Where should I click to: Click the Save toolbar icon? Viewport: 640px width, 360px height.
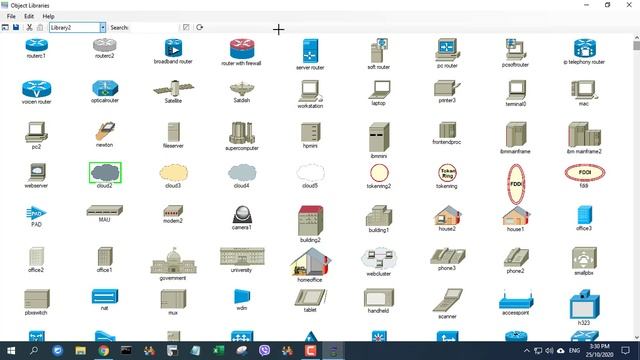point(16,27)
